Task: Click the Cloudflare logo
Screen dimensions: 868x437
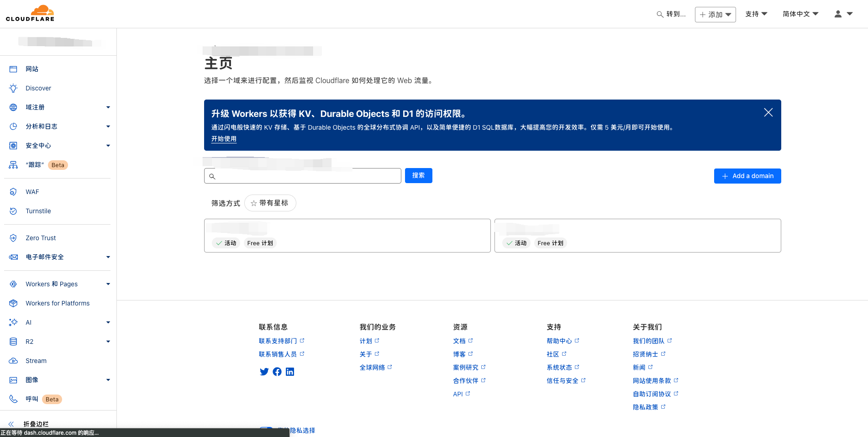Action: 30,13
